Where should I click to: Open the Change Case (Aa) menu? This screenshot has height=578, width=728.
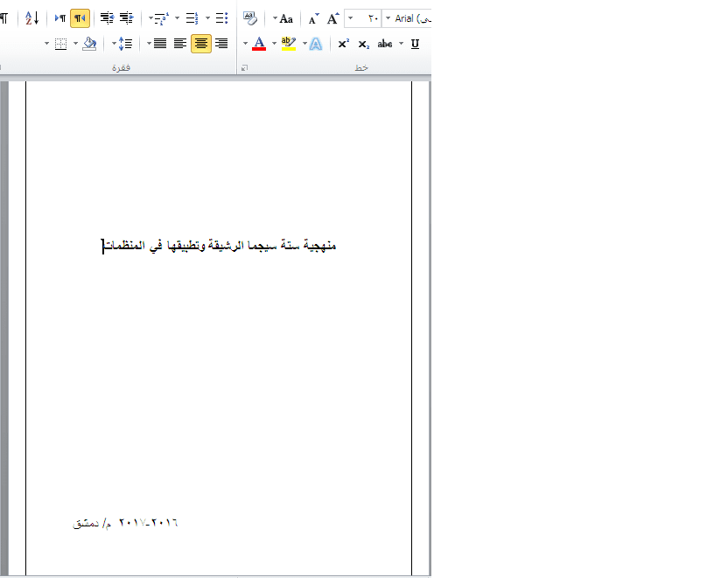click(286, 18)
